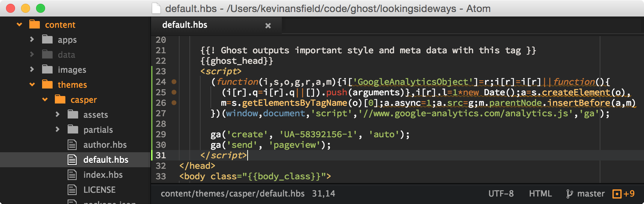Expand the assets folder chevron

pyautogui.click(x=57, y=114)
